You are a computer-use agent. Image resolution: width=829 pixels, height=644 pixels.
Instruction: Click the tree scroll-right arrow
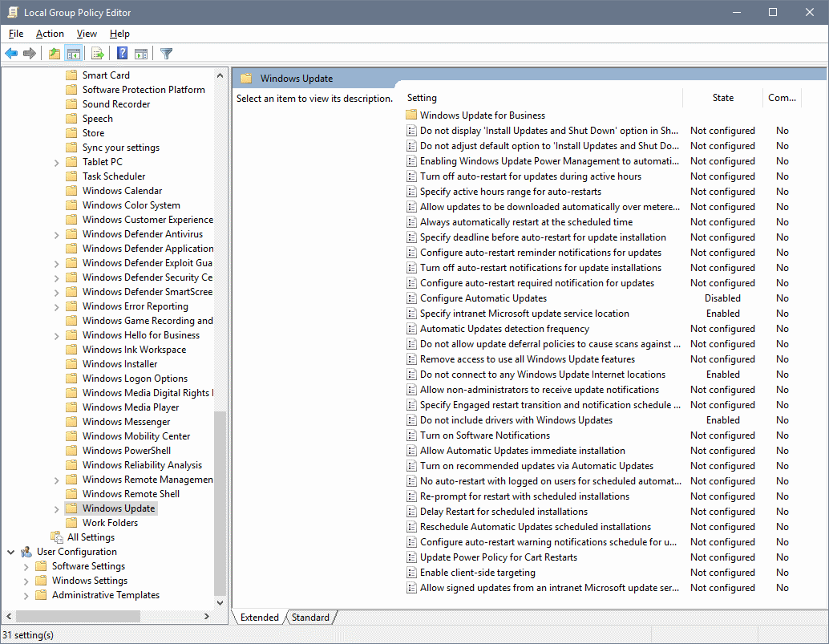click(207, 617)
